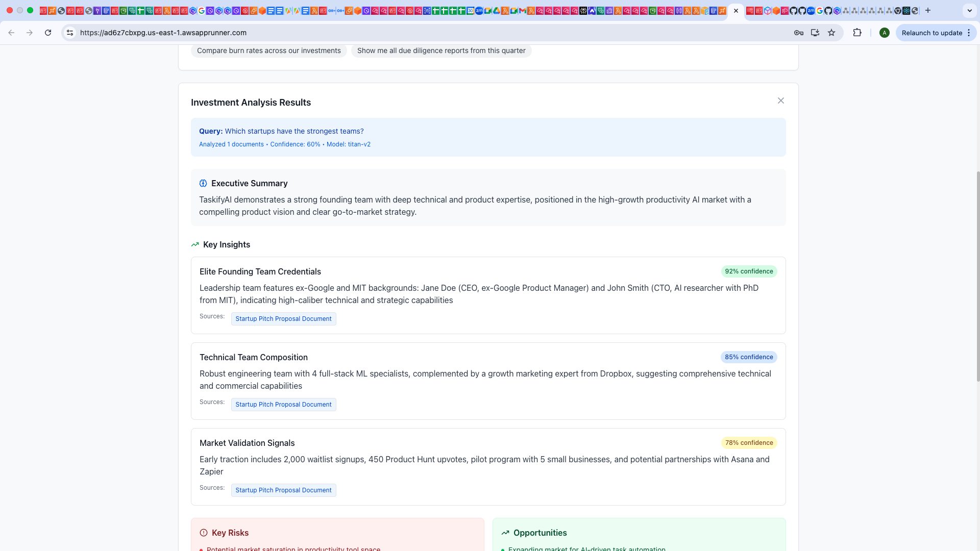Open the profile avatar A

[x=885, y=33]
